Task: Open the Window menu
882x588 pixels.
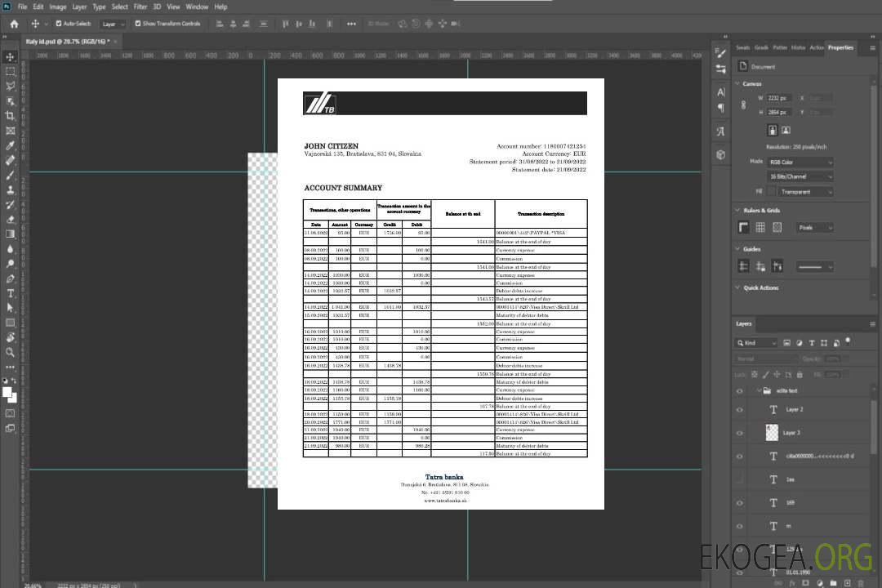Action: click(197, 7)
